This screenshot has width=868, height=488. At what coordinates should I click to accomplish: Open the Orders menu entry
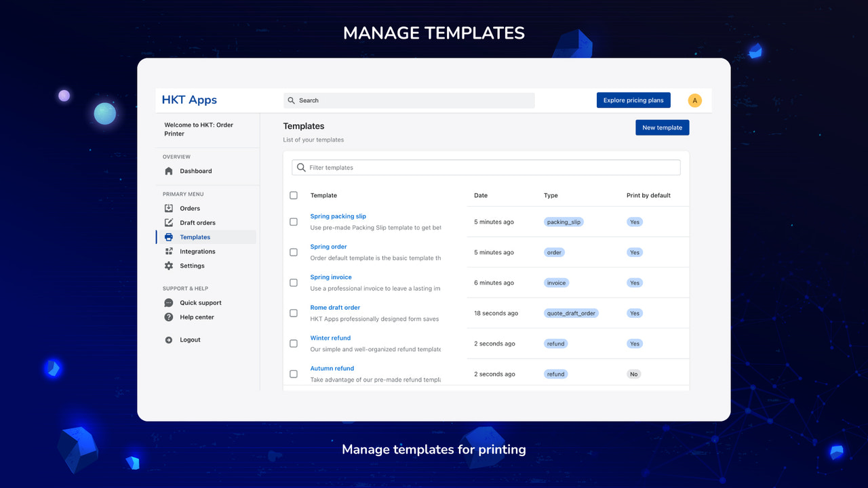pyautogui.click(x=191, y=208)
